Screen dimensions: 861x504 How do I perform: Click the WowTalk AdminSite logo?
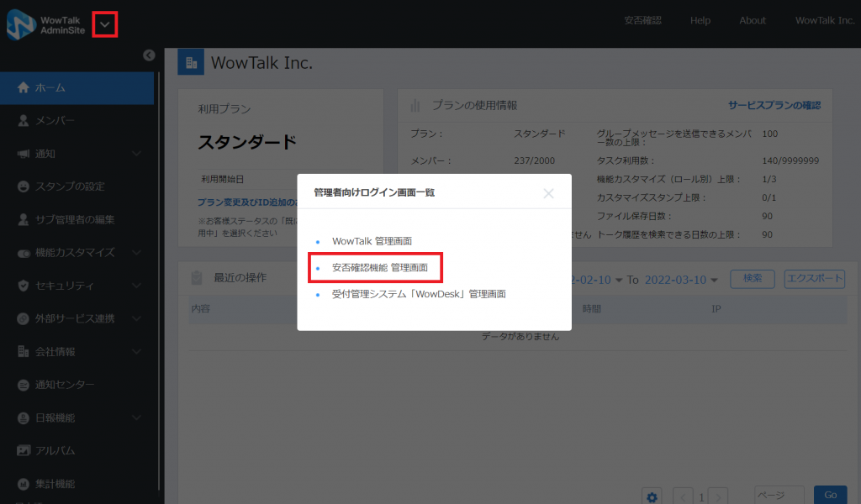pos(46,24)
